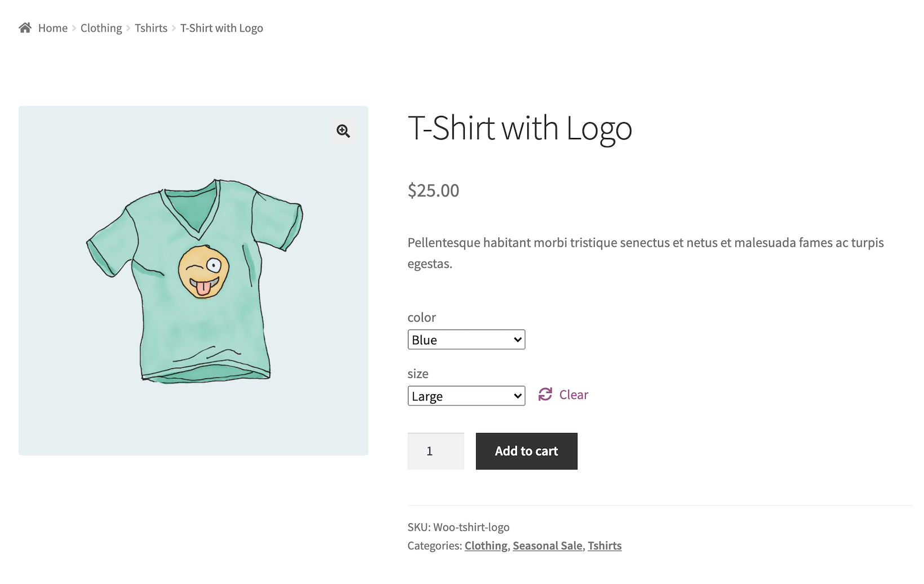Click the T-Shirt with Logo product heading
This screenshot has height=584, width=924.
point(519,128)
